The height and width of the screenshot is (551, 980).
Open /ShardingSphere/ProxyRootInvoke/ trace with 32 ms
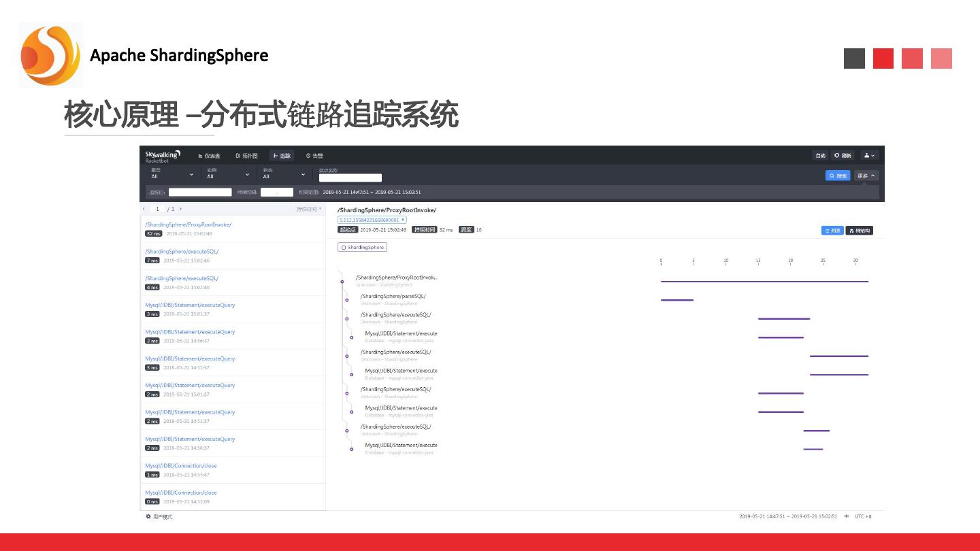click(233, 229)
